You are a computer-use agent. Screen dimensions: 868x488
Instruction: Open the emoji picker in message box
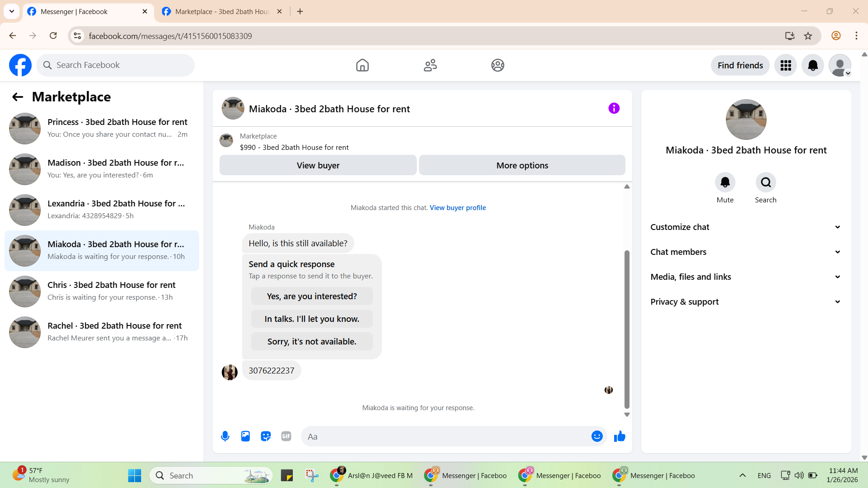[x=597, y=436]
